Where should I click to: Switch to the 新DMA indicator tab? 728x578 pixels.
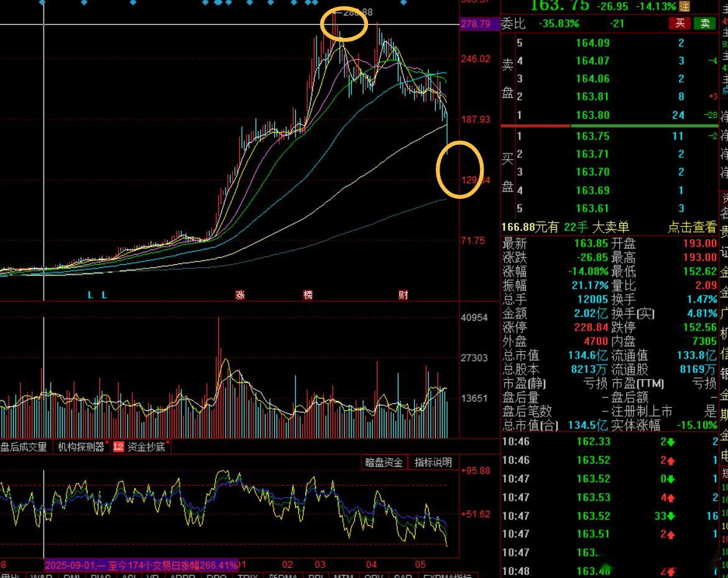(283, 576)
